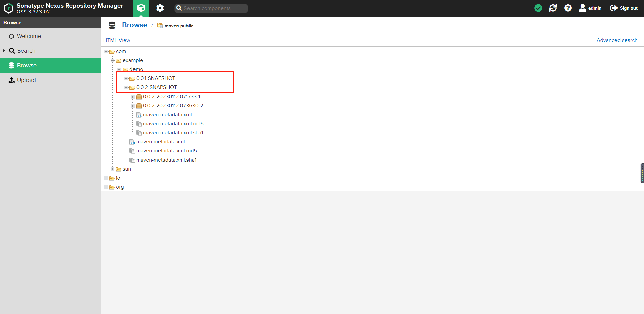Click the XML file icon under demo

[132, 142]
